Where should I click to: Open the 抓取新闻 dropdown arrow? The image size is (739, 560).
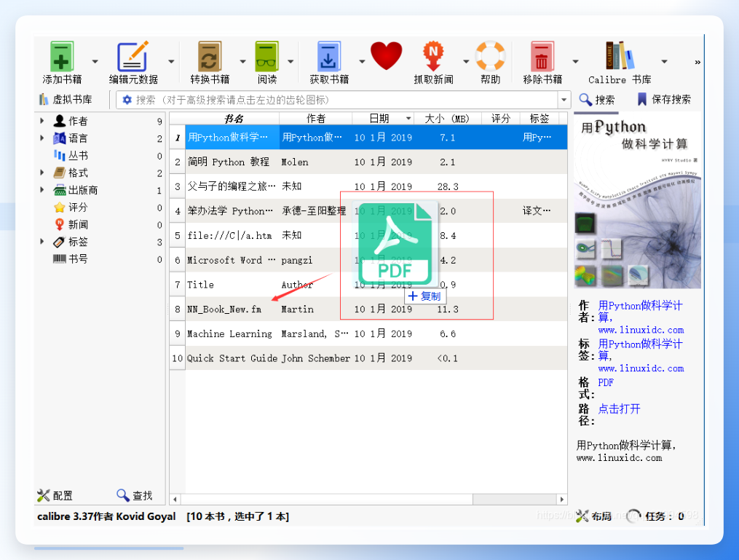466,62
